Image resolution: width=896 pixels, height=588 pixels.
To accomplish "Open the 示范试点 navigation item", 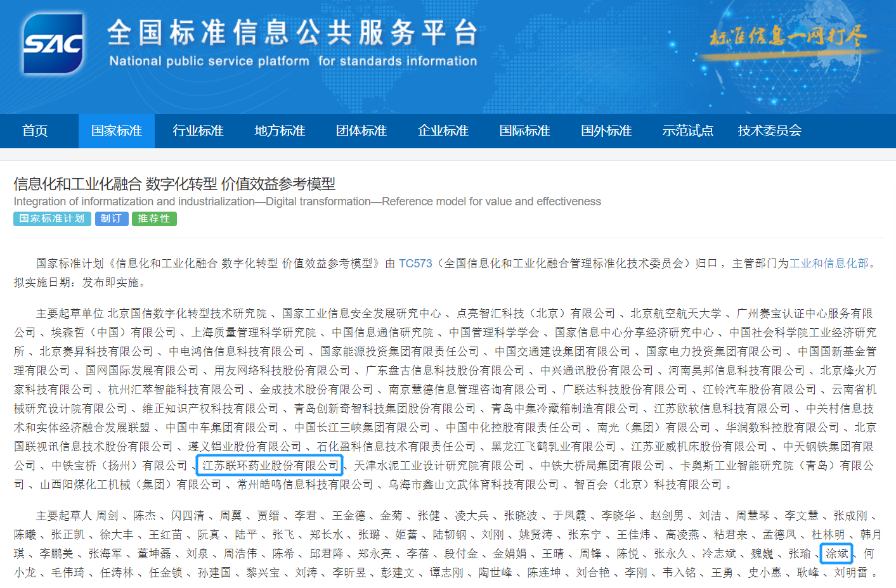I will [687, 131].
